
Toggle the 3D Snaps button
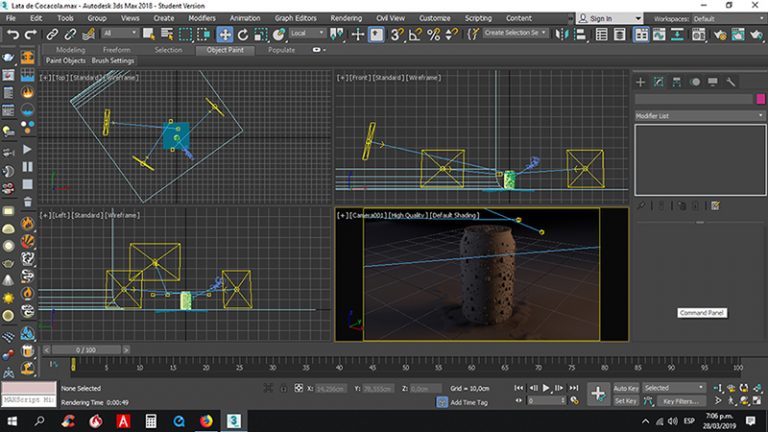coord(397,34)
